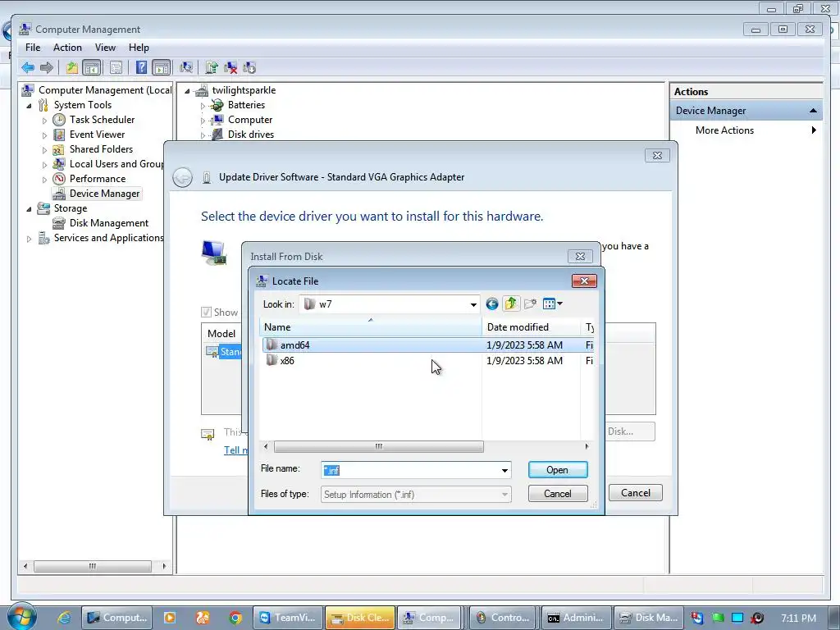Screen dimensions: 840x630
Task: Switch to Disk Management taskbar button
Action: click(x=648, y=618)
